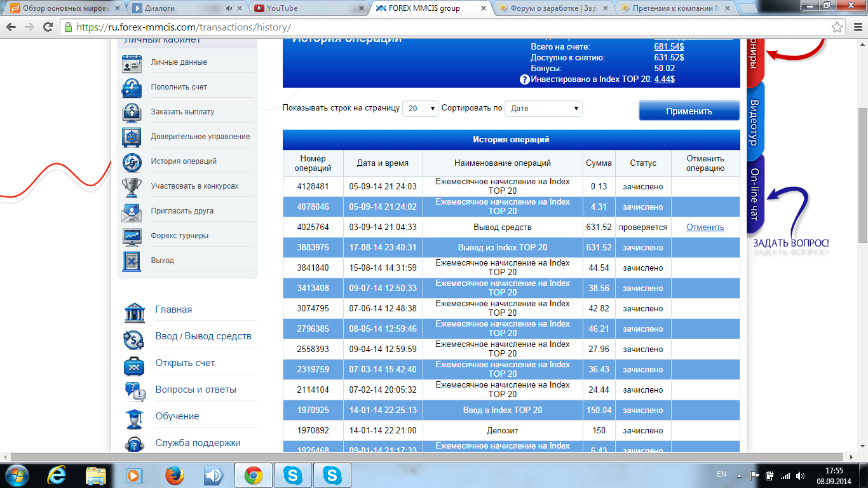
Task: Expand the Сортировать по date dropdown
Action: click(x=543, y=109)
